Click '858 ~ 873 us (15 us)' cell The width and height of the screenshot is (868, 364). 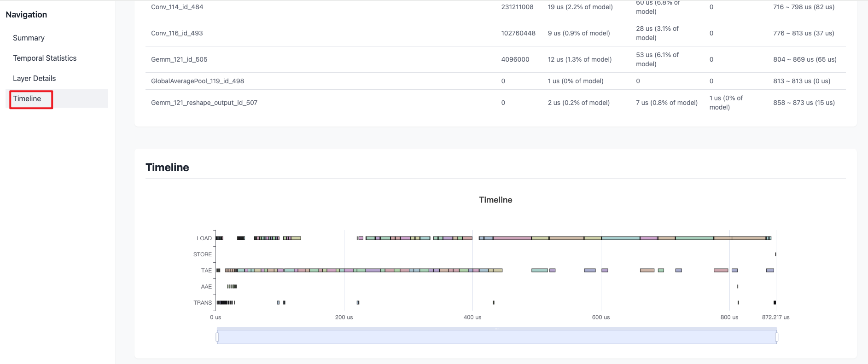click(x=804, y=103)
